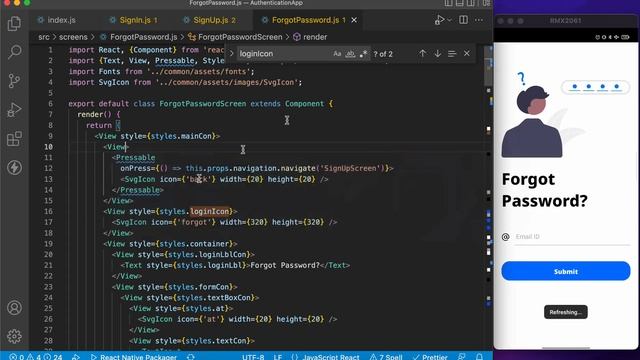The image size is (640, 360).
Task: Go to previous find match
Action: pyautogui.click(x=422, y=53)
